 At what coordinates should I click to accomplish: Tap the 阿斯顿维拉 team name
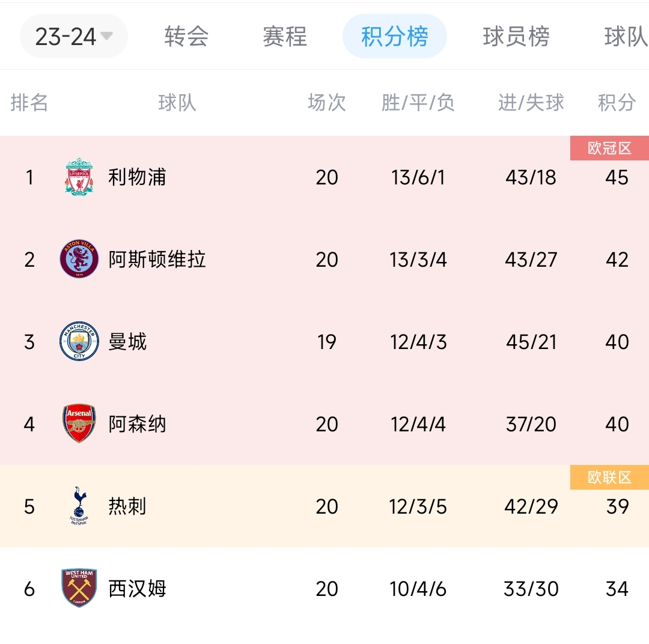click(157, 260)
